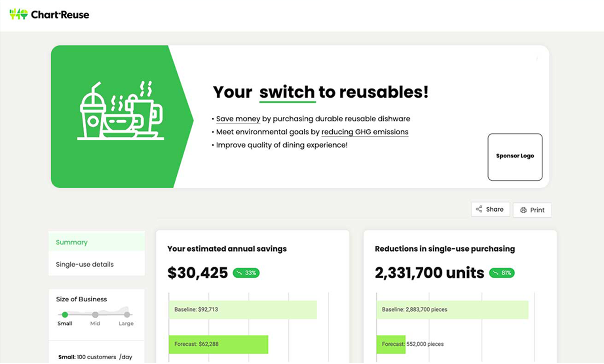Click the Baseline: 2,883,700 pieces bar
This screenshot has width=604, height=364.
[452, 310]
